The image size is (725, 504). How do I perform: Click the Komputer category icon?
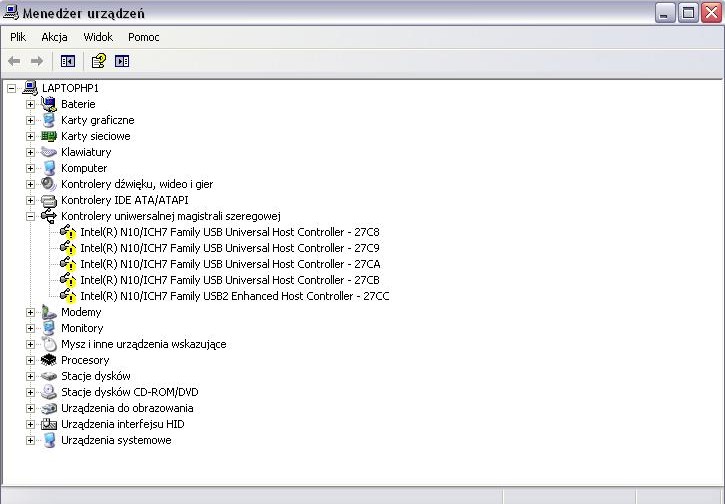tap(49, 168)
